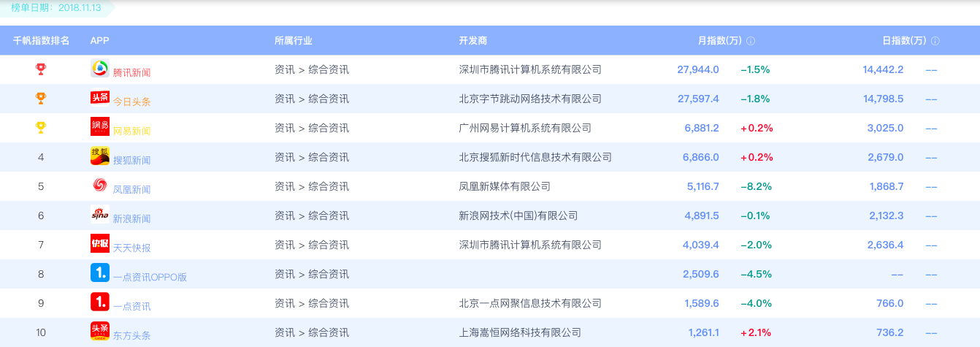The height and width of the screenshot is (347, 980).
Task: Click the 网易新闻 app icon
Action: click(x=99, y=127)
